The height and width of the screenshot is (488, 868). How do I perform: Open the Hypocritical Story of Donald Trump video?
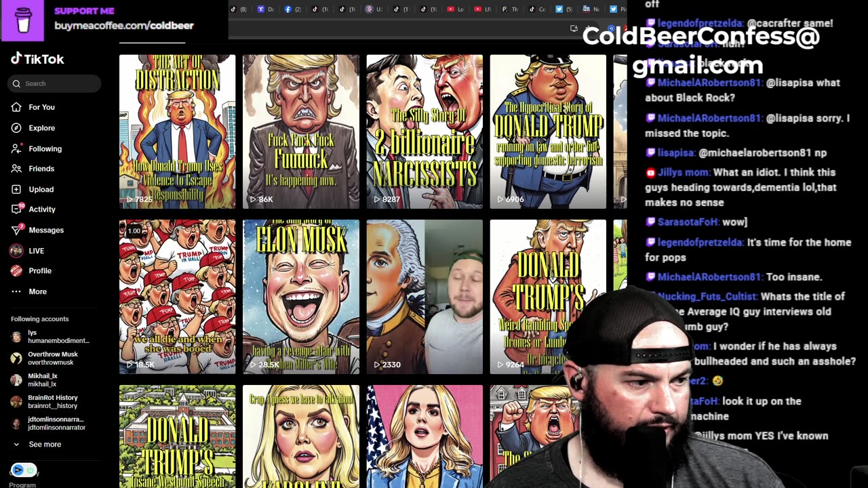pyautogui.click(x=548, y=131)
